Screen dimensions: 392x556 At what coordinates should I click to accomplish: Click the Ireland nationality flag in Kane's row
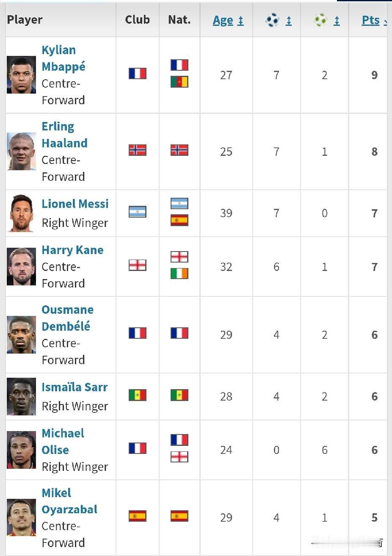pos(179,274)
